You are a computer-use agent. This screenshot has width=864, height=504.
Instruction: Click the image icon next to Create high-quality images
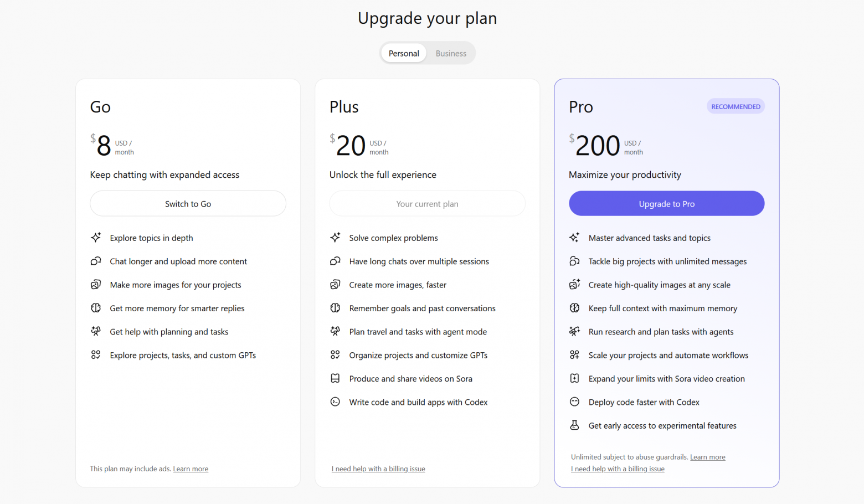click(x=574, y=285)
